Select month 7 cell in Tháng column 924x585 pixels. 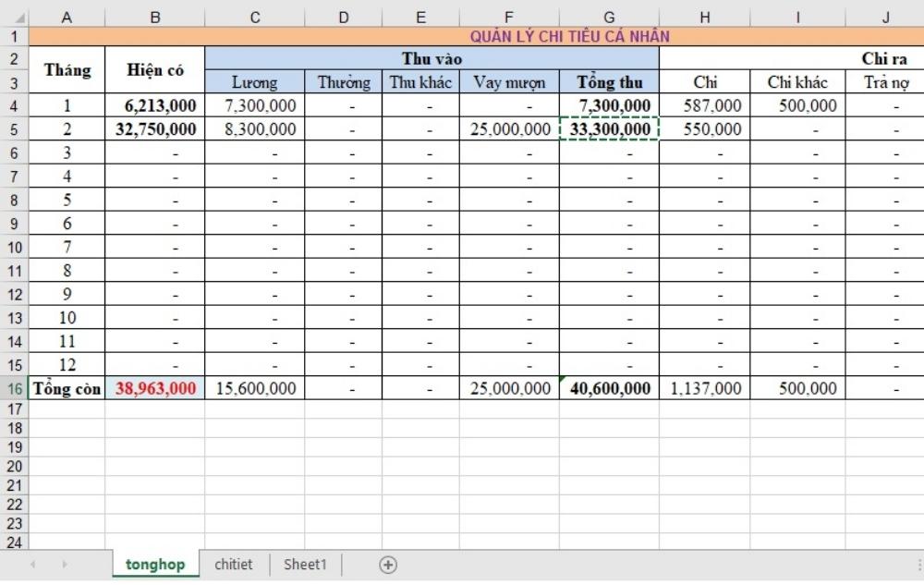click(x=67, y=247)
